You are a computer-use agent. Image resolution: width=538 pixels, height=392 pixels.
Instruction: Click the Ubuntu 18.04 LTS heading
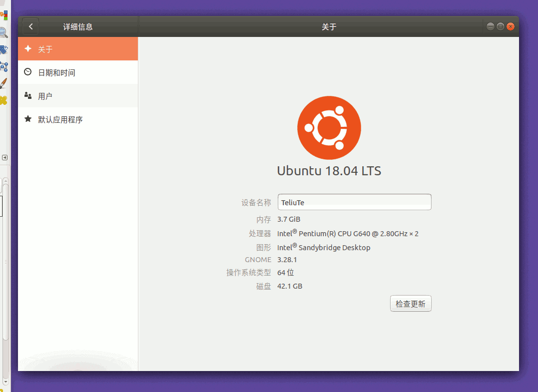(329, 171)
